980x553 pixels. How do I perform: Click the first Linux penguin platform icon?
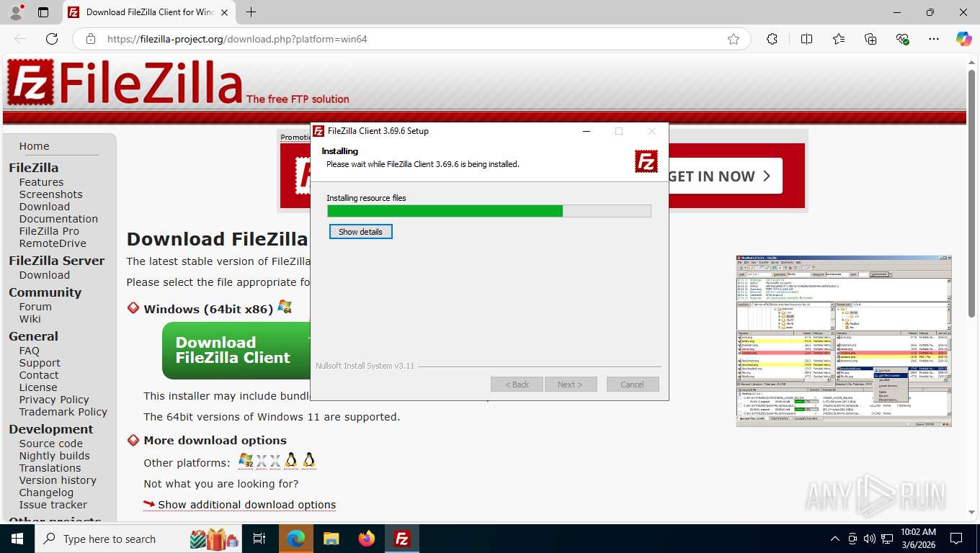pos(291,461)
